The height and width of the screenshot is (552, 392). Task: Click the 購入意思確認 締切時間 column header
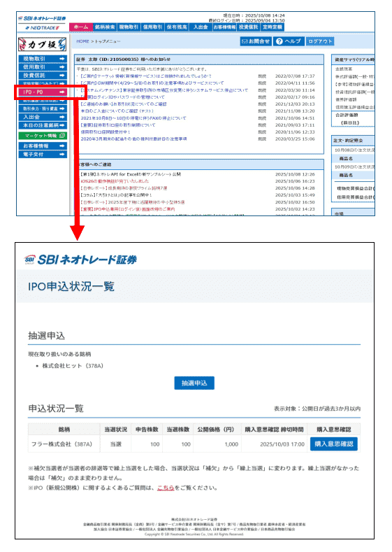click(x=274, y=430)
